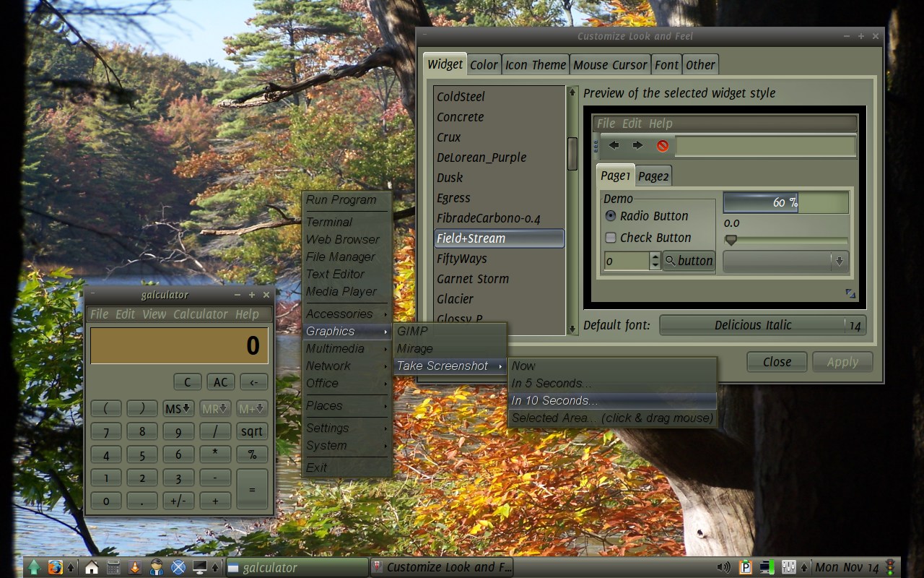Open the clipboard P tray icon
Viewport: 924px width, 578px height.
[x=746, y=567]
